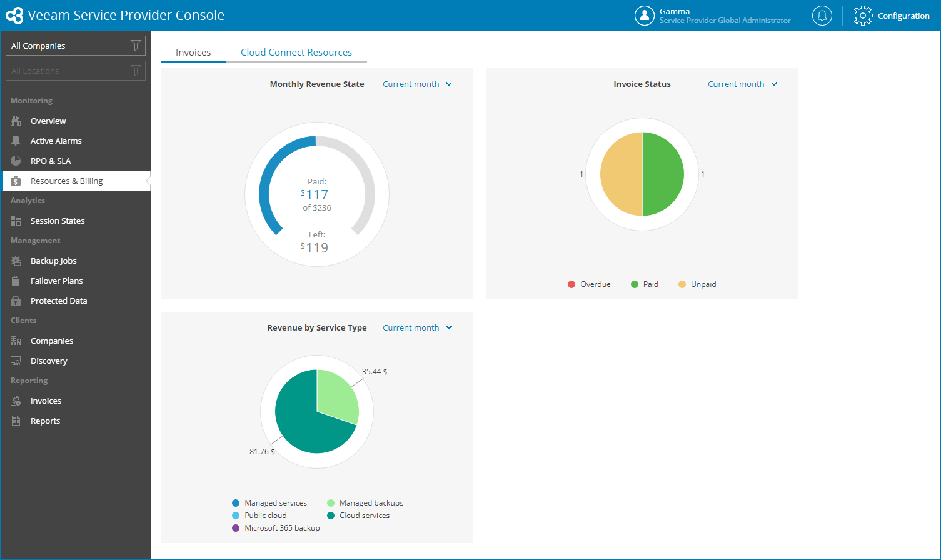Image resolution: width=941 pixels, height=560 pixels.
Task: Click the Session States grid icon
Action: pos(16,221)
